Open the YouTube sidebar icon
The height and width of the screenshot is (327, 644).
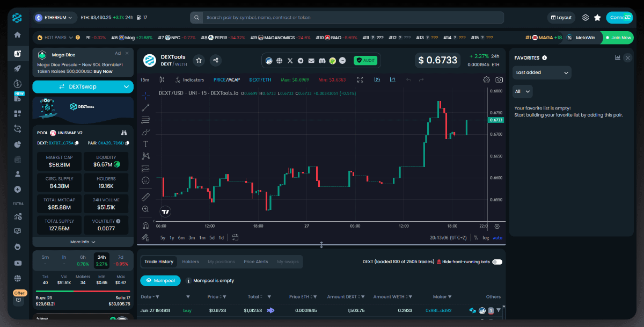(x=18, y=263)
